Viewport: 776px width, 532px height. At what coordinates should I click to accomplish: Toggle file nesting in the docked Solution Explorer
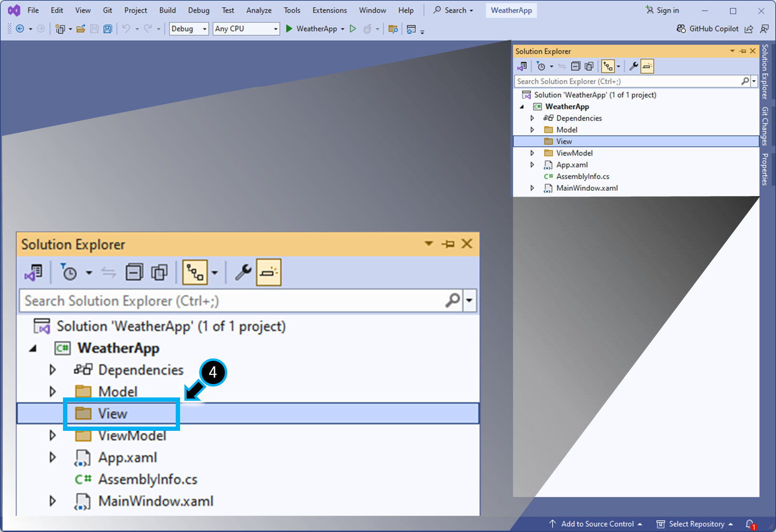pos(608,66)
